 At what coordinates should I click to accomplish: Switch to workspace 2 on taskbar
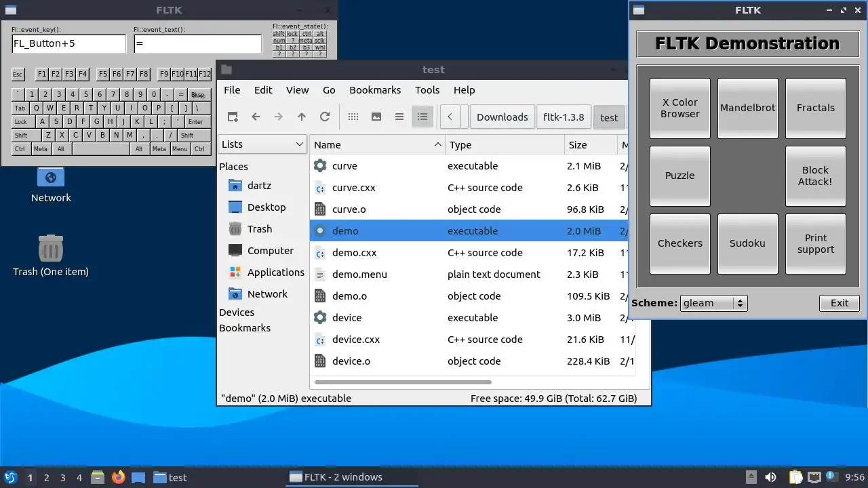point(47,477)
